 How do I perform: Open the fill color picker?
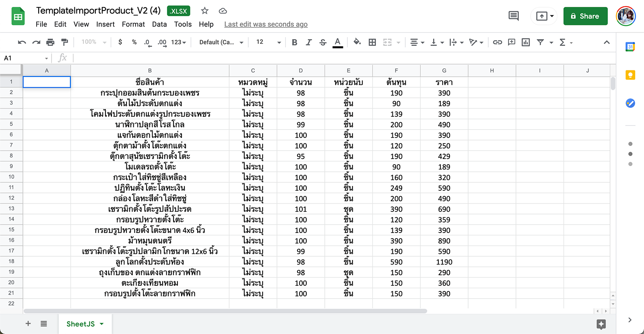[357, 42]
